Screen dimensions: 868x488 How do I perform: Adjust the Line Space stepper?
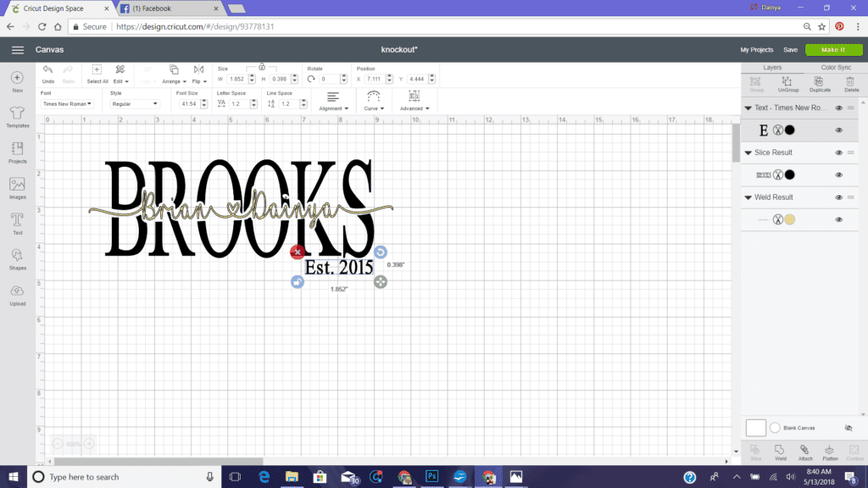303,104
